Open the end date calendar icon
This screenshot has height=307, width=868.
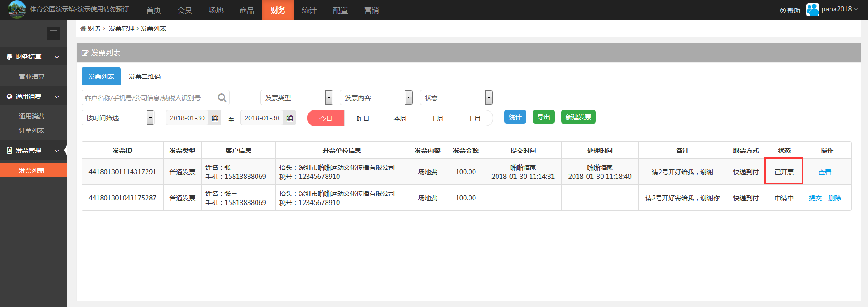click(289, 118)
